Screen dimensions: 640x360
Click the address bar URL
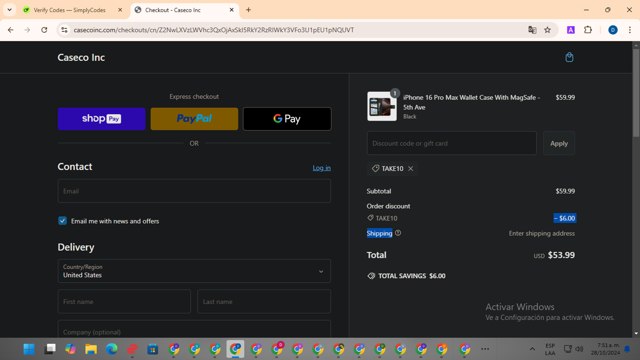(x=213, y=30)
